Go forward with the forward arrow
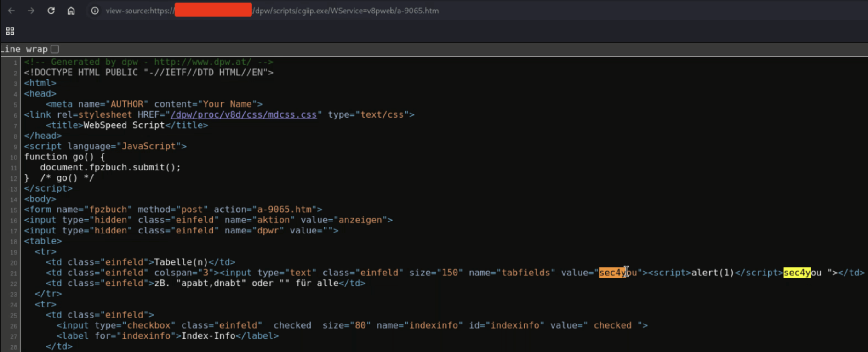 click(31, 11)
